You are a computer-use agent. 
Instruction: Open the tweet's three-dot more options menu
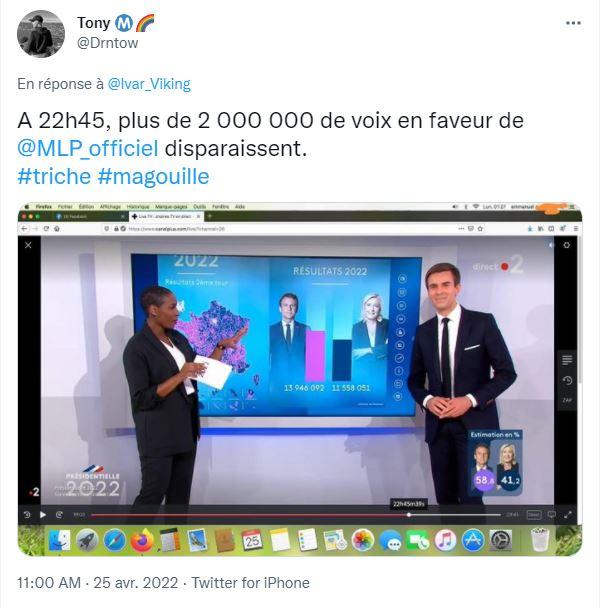[x=573, y=23]
